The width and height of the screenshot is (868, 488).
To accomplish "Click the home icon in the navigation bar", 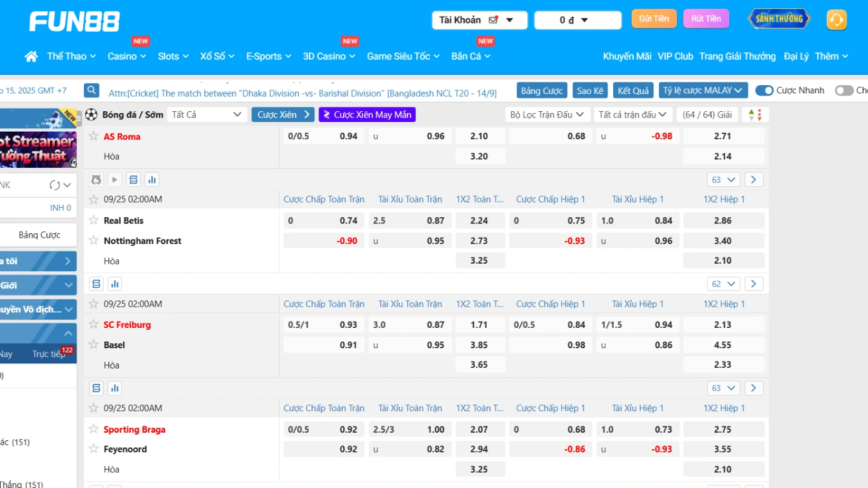I will click(31, 57).
